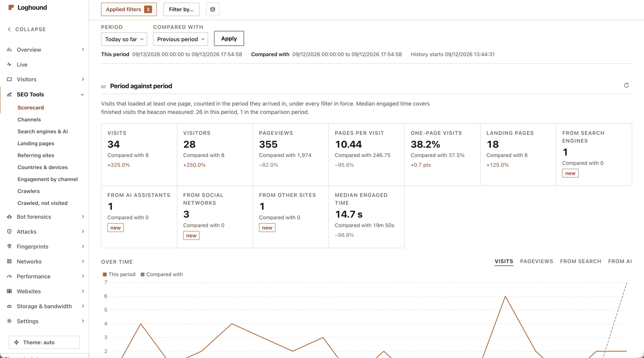Toggle the Compared with legend swatch

point(142,275)
